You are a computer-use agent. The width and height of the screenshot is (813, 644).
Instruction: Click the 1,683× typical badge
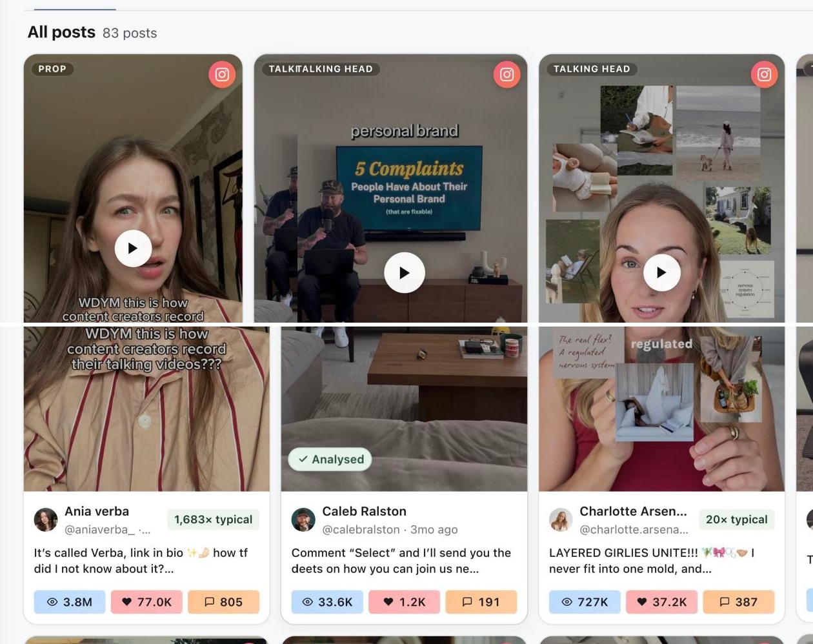click(214, 519)
